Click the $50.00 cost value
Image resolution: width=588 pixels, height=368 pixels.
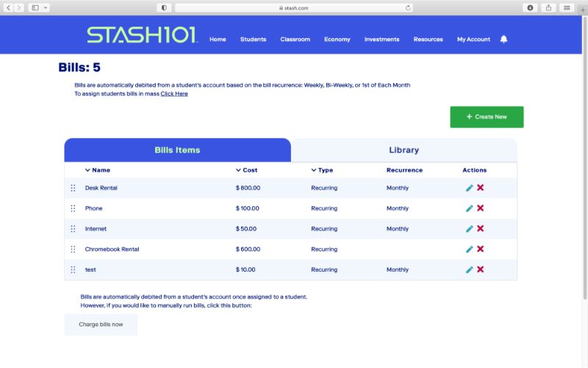click(x=246, y=229)
